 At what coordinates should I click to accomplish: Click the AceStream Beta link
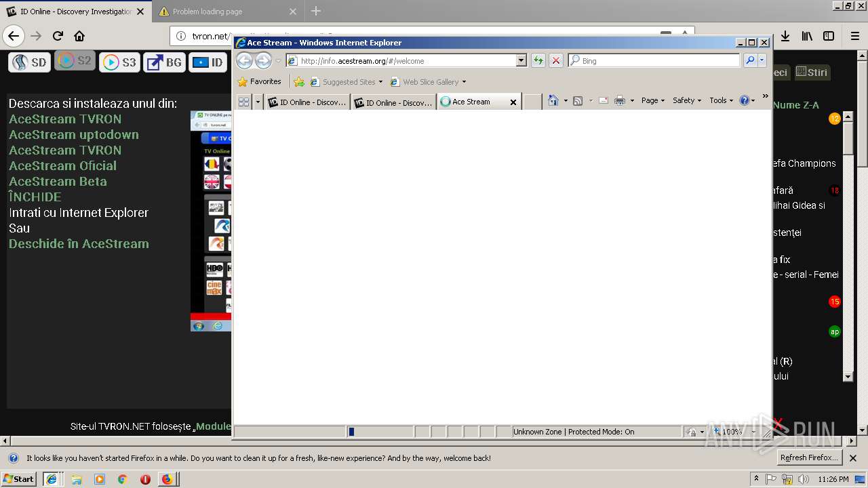pyautogui.click(x=58, y=181)
